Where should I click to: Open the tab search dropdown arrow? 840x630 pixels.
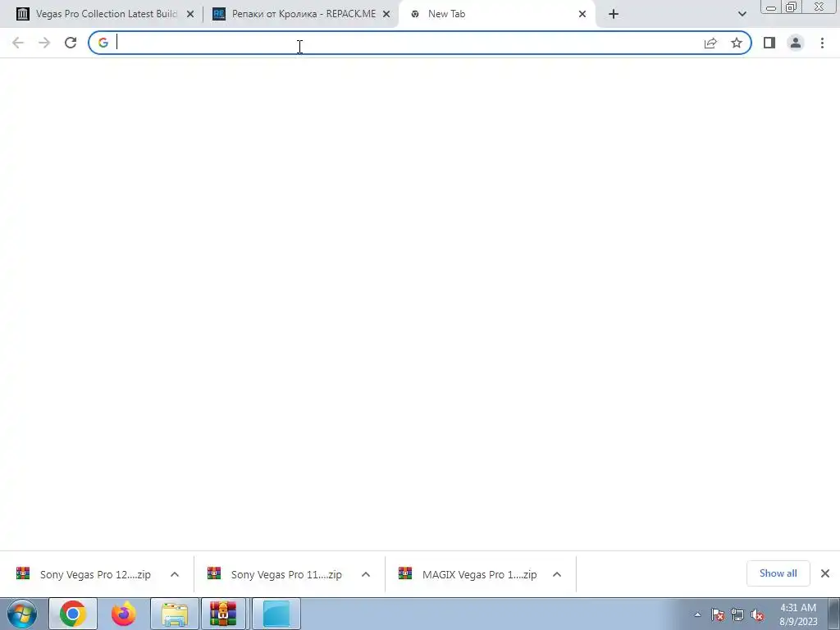pos(742,14)
